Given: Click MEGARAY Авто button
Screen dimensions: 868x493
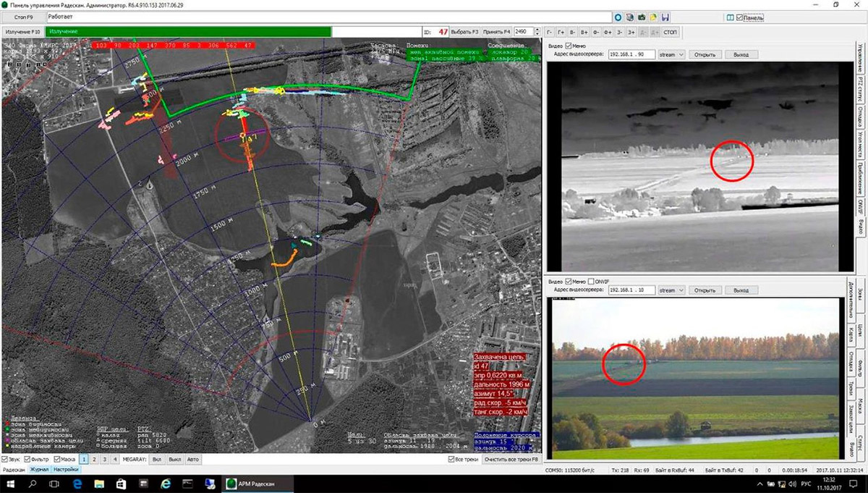Looking at the screenshot, I should point(193,460).
